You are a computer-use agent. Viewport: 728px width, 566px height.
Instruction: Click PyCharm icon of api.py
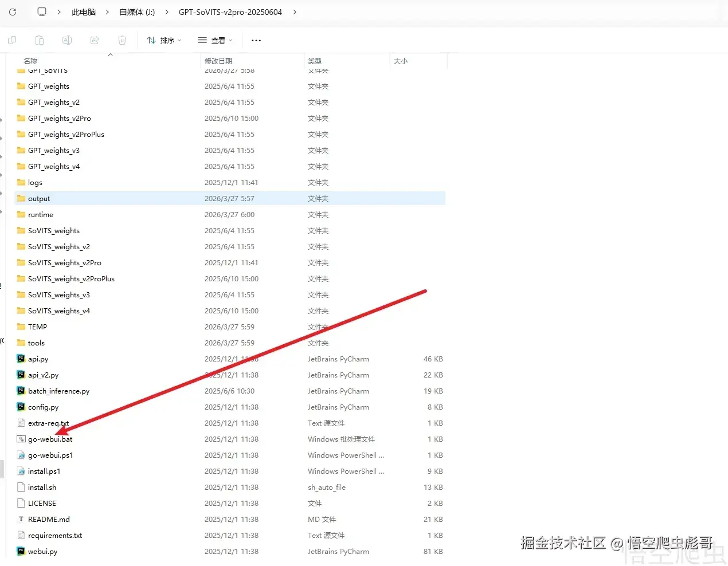(21, 359)
